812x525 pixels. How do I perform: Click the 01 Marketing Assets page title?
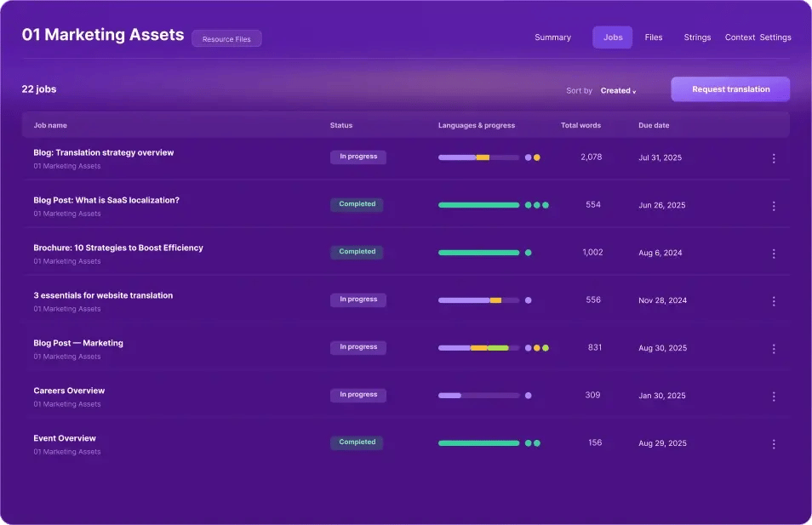coord(102,35)
